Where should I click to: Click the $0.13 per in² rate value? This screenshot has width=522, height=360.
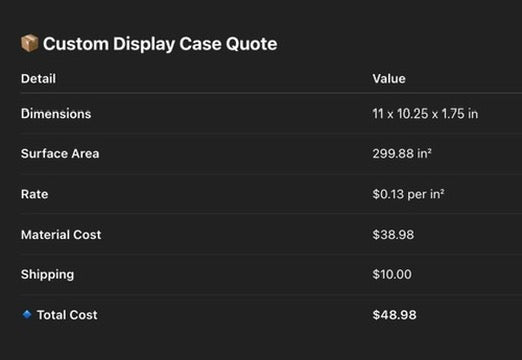(x=408, y=194)
